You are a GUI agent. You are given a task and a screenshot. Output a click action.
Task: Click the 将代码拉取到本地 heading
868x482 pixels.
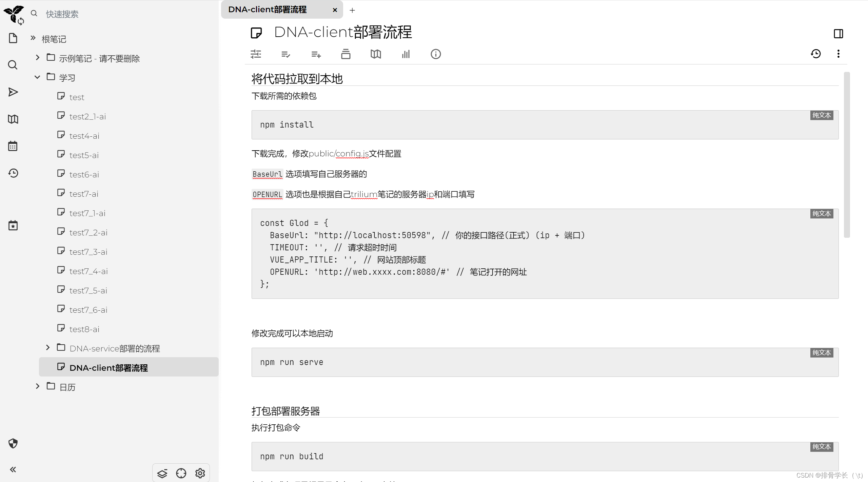(297, 79)
